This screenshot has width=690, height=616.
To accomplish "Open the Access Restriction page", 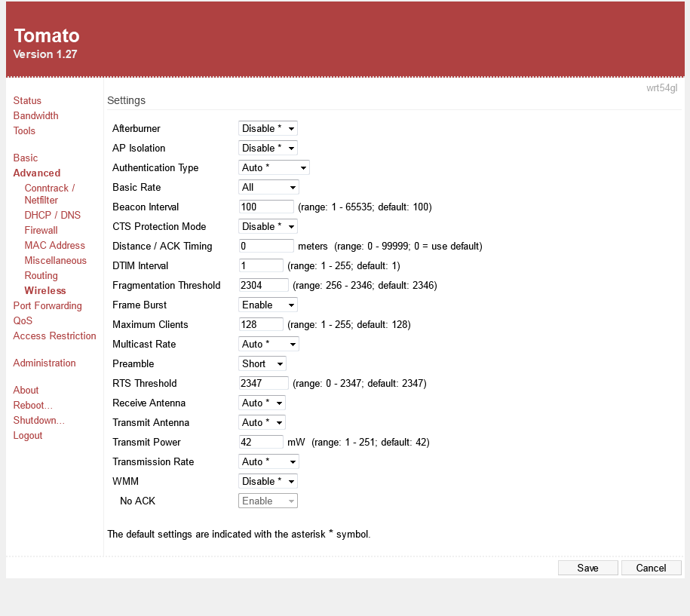I will coord(54,336).
